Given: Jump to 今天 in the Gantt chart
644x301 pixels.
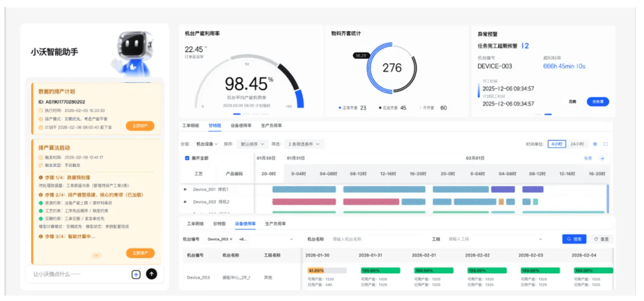Looking at the screenshot, I should [588, 158].
